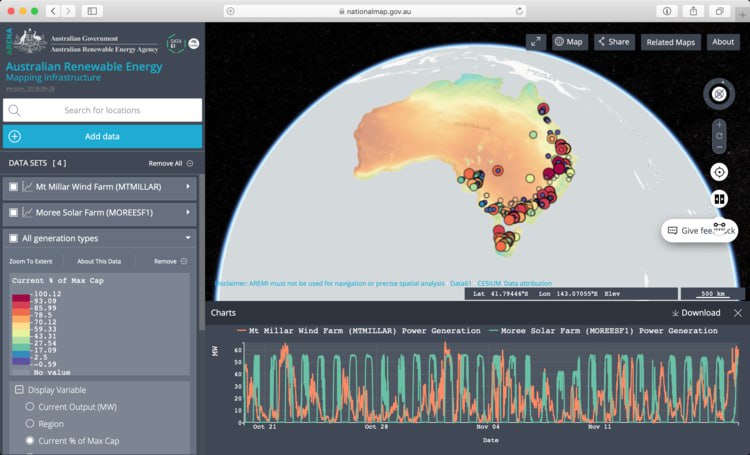This screenshot has height=455, width=750.
Task: Click Safari sidebar toggle icon
Action: click(x=92, y=10)
